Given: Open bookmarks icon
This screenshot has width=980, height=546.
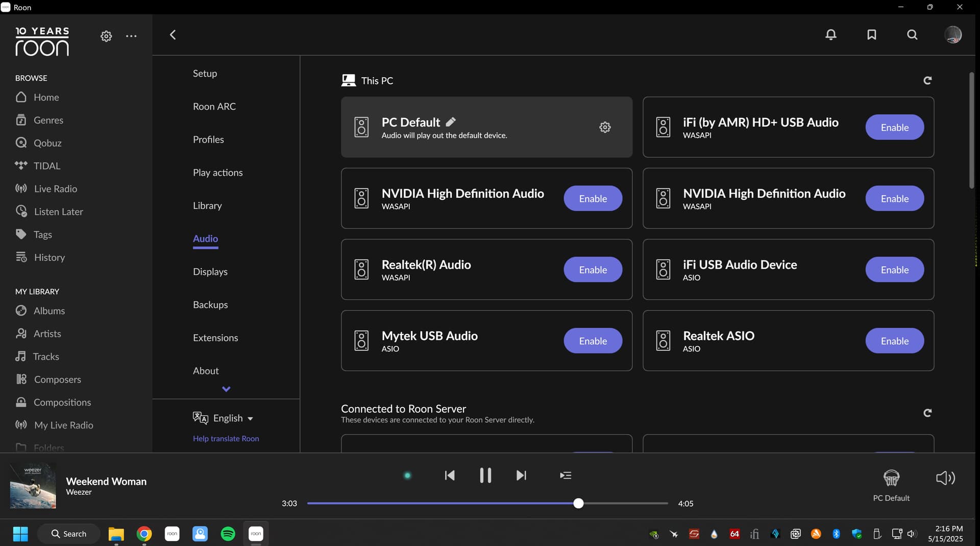Looking at the screenshot, I should [x=872, y=35].
